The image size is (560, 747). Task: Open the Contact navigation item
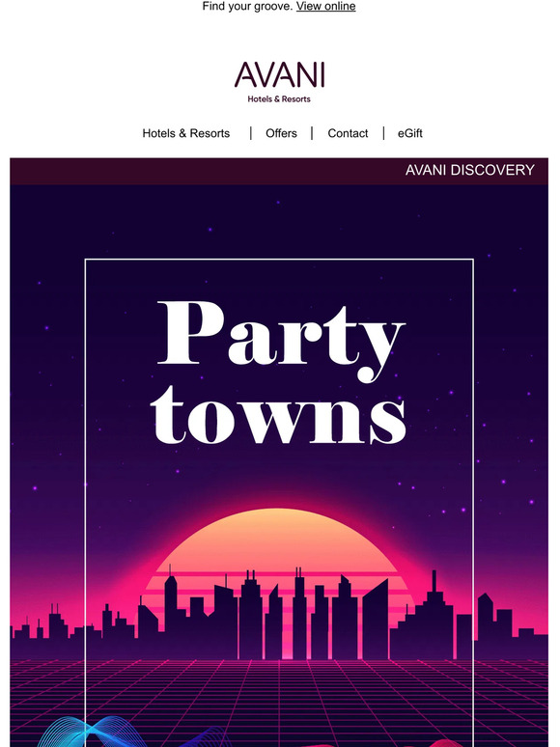click(348, 133)
